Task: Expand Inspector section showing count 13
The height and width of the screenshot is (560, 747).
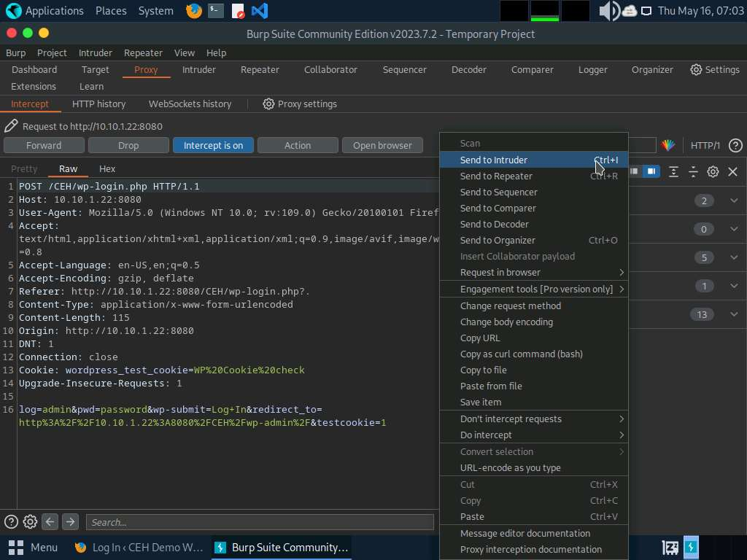Action: click(734, 314)
